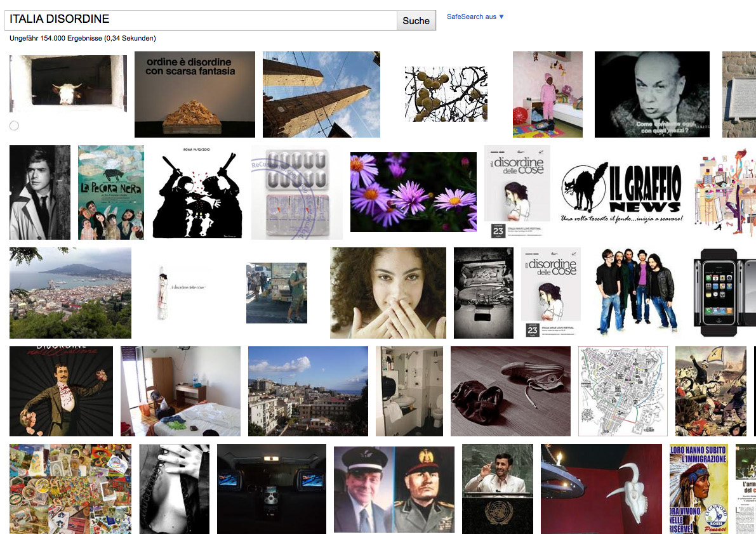Viewport: 756px width, 534px height.
Task: Open the messy bedroom with unmade bed photo
Action: click(180, 391)
